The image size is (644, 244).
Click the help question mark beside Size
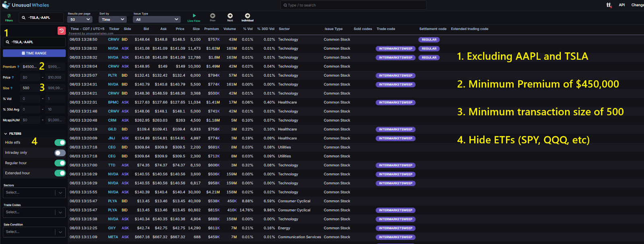(11, 88)
